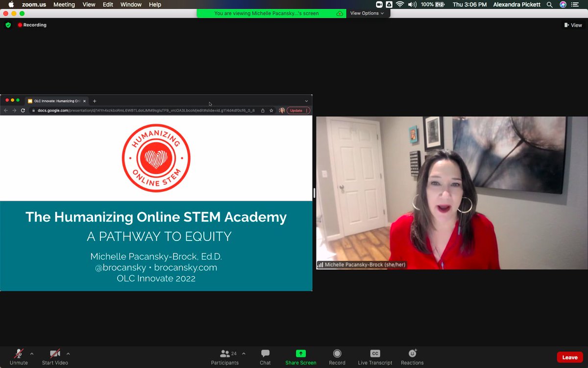The width and height of the screenshot is (588, 368).
Task: Open the Reactions menu
Action: [x=412, y=357]
